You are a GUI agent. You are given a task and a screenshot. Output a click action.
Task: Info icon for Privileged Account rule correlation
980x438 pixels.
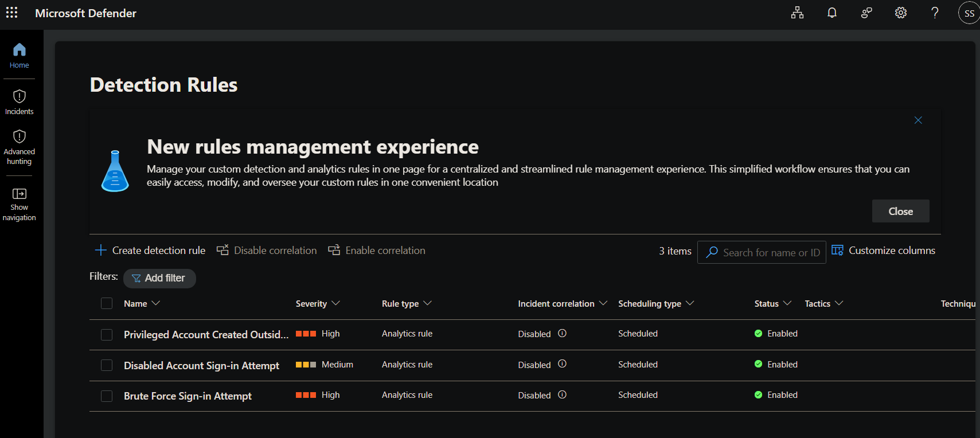[x=562, y=333]
